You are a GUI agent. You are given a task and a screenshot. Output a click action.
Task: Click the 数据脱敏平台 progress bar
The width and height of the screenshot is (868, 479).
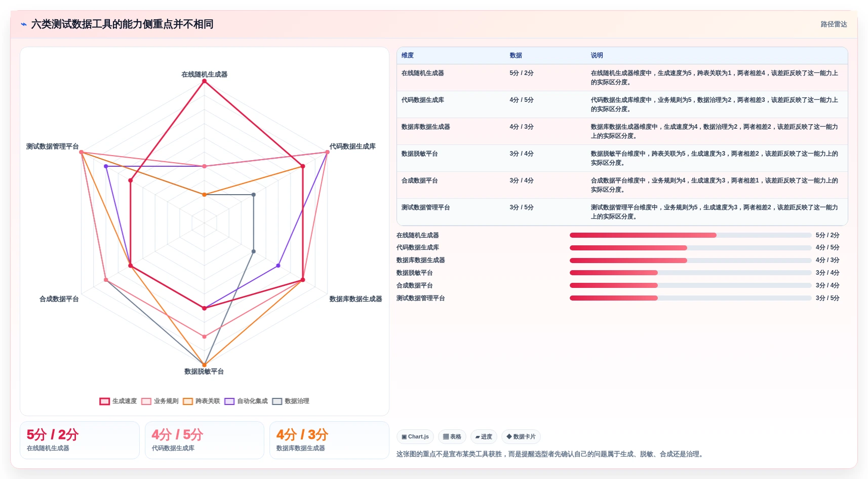pyautogui.click(x=691, y=273)
